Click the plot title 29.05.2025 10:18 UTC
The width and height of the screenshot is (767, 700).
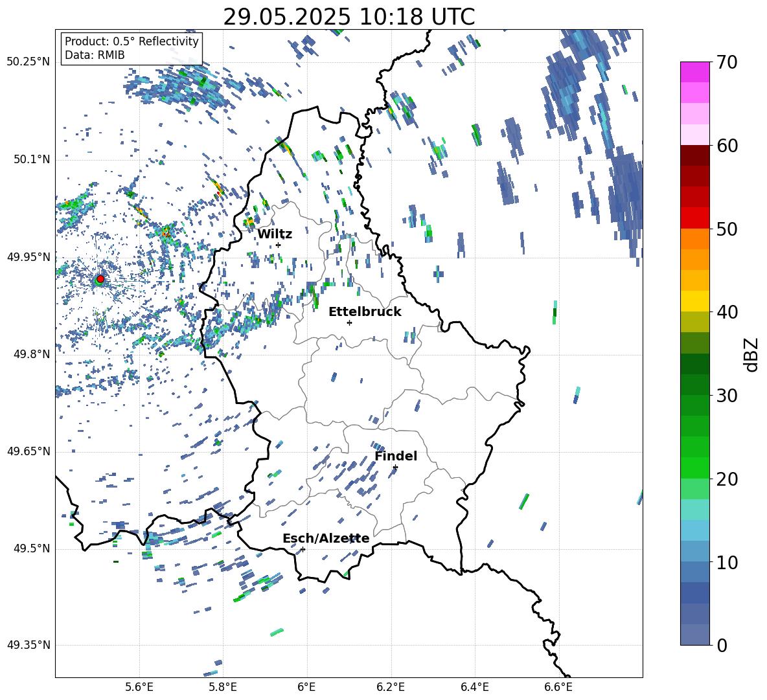349,17
